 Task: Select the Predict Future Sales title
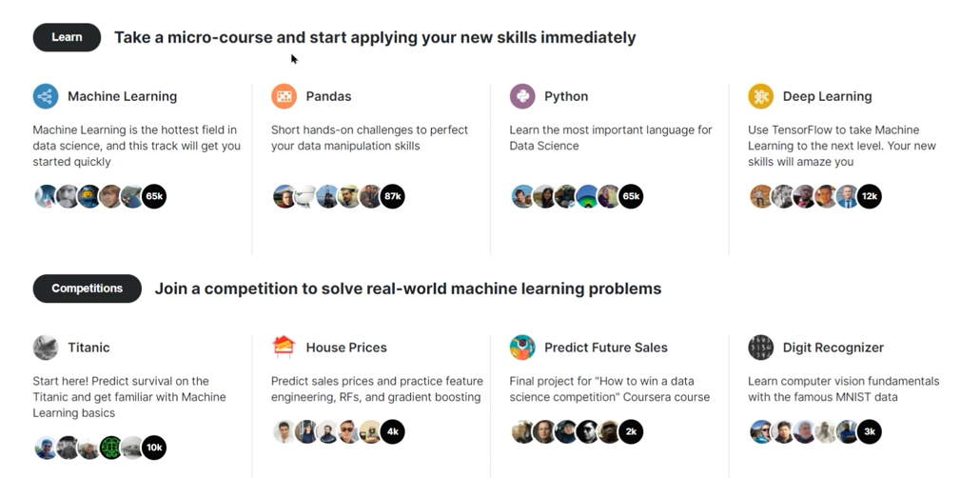click(x=605, y=348)
